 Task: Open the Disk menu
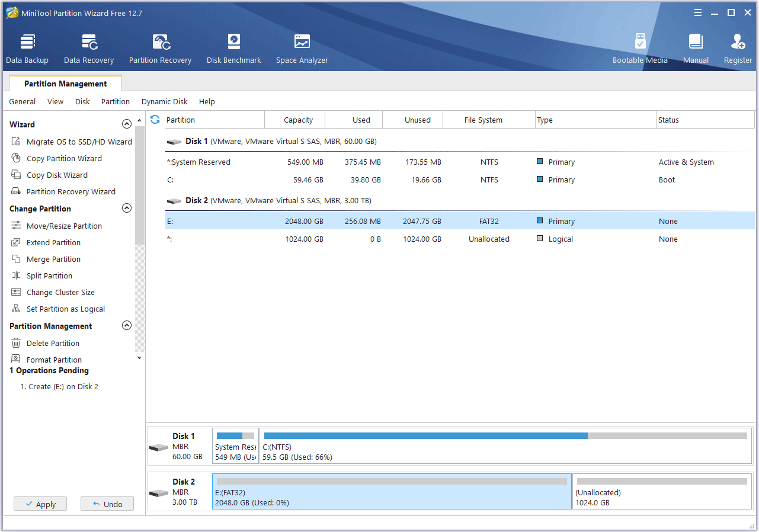82,102
